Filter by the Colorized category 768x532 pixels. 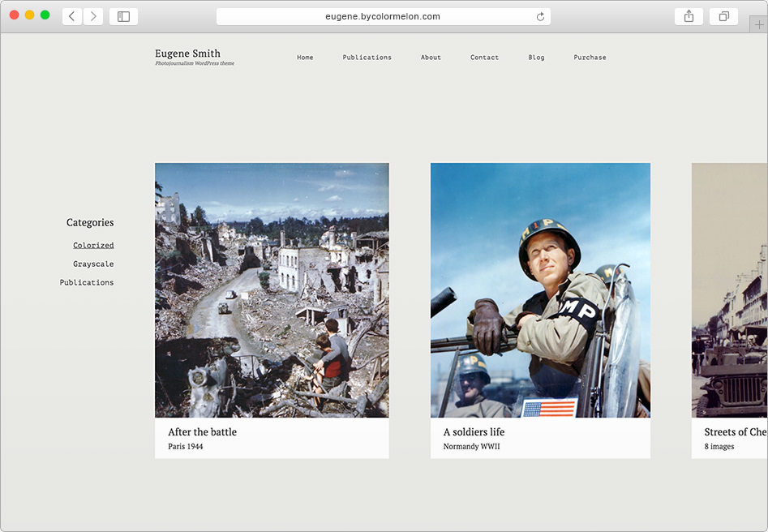point(93,245)
